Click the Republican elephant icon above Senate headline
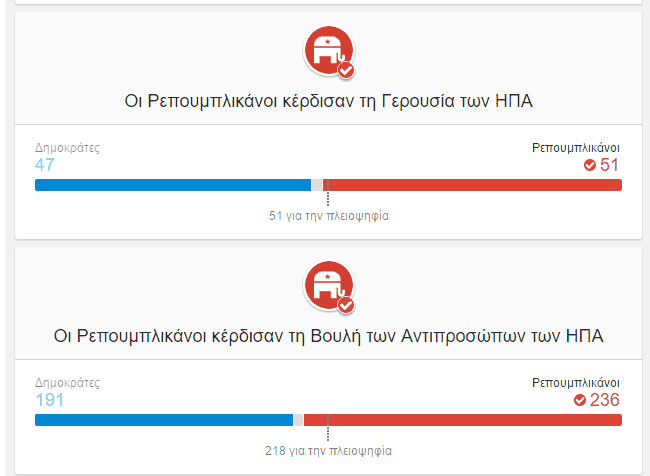Viewport: 650px width, 476px height. [x=329, y=51]
